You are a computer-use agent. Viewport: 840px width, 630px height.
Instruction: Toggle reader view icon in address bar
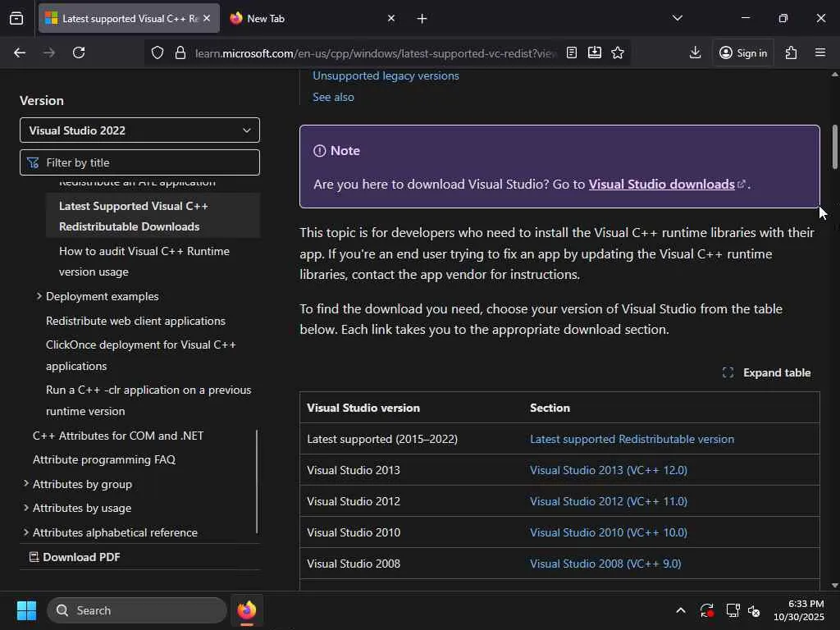click(572, 52)
